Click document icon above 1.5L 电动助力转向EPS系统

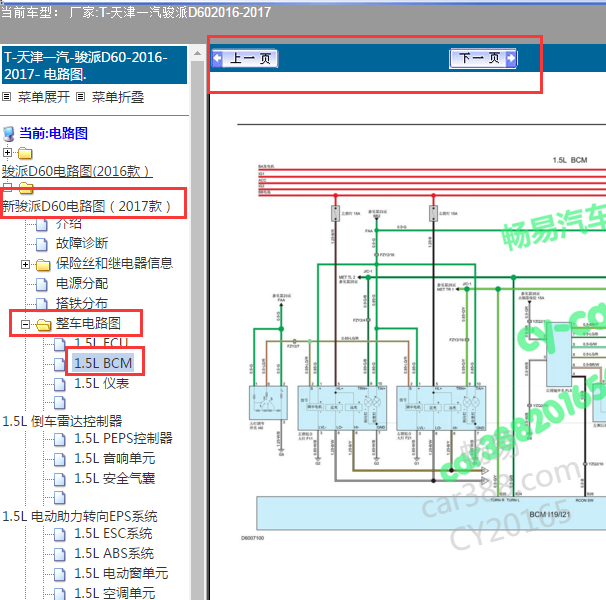point(60,498)
